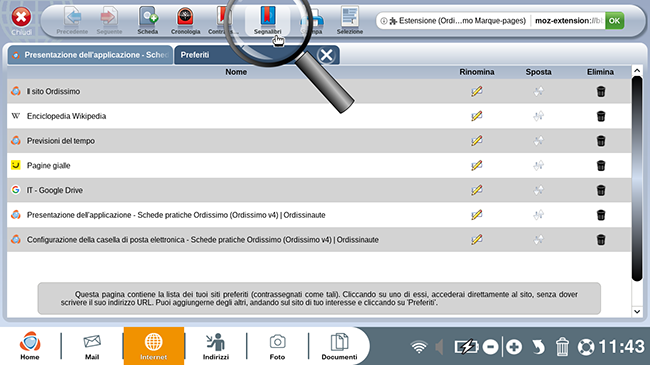This screenshot has width=650, height=365.
Task: Open help with the lifebuoy icon
Action: (x=586, y=347)
